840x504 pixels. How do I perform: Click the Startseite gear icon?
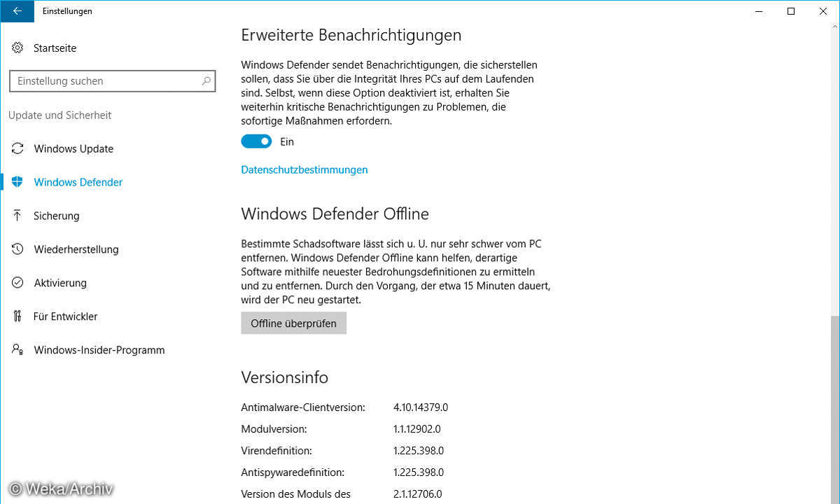pos(17,48)
